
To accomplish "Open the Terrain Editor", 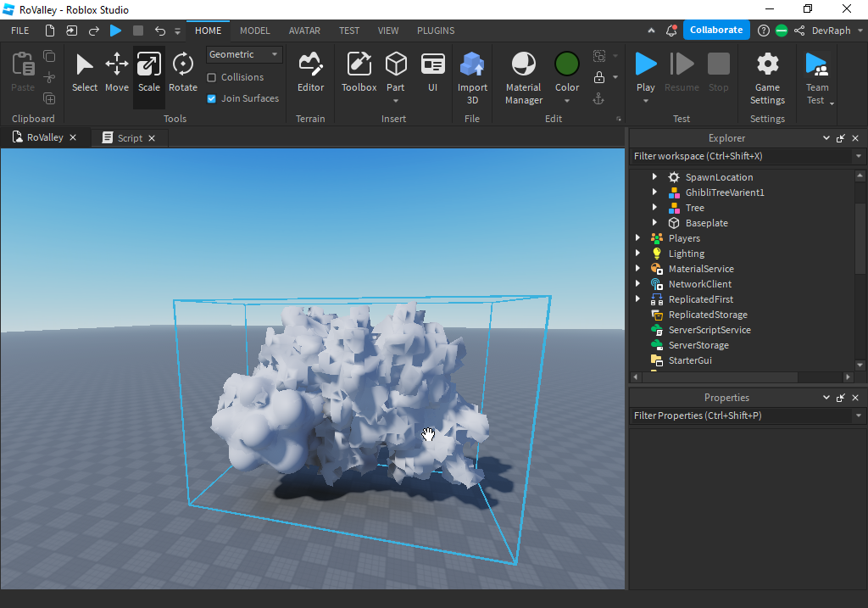I will (x=310, y=73).
